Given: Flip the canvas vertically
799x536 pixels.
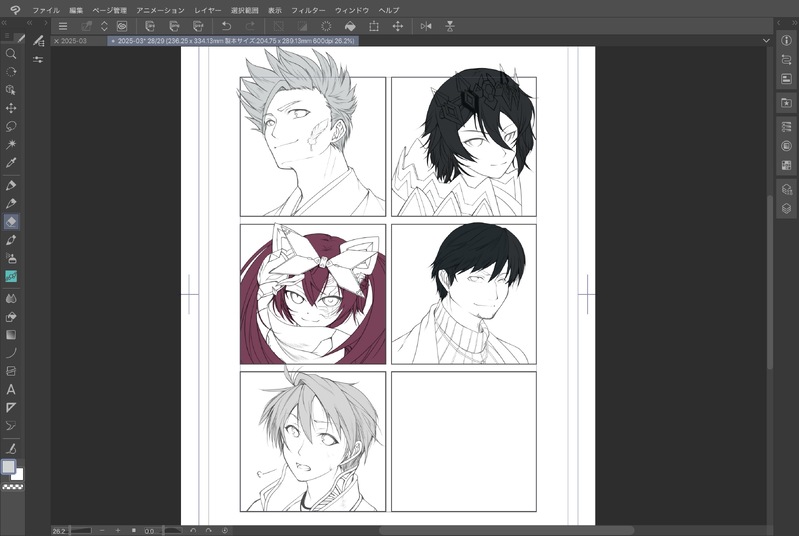Looking at the screenshot, I should pyautogui.click(x=450, y=26).
